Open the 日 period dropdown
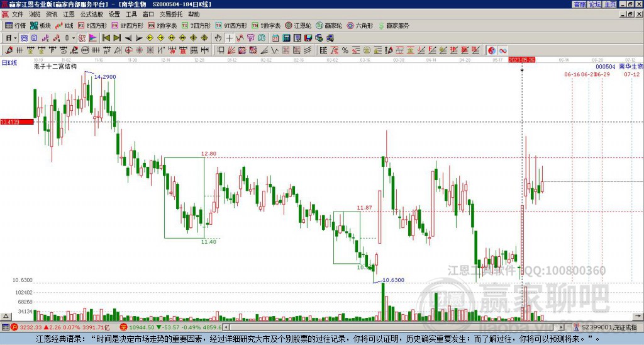644x345 pixels. (x=11, y=38)
